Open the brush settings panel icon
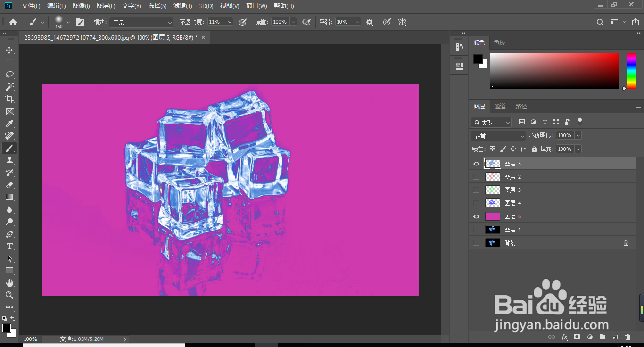This screenshot has width=644, height=347. point(81,22)
